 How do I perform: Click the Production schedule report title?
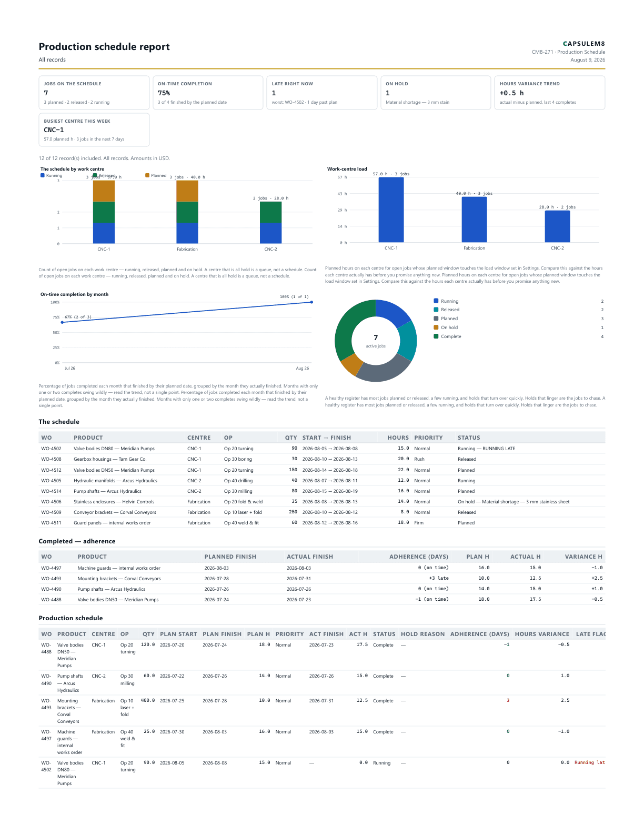(104, 47)
